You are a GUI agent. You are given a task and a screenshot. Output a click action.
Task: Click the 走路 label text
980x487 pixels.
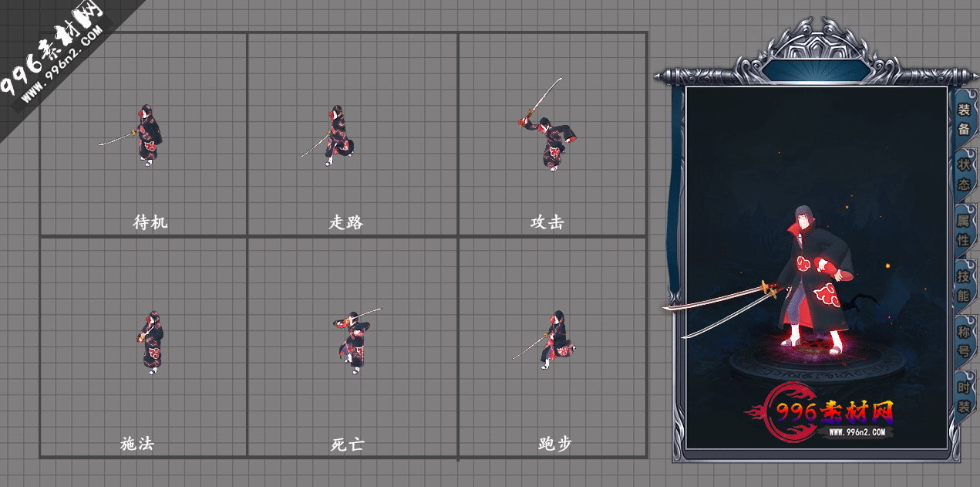pyautogui.click(x=346, y=222)
